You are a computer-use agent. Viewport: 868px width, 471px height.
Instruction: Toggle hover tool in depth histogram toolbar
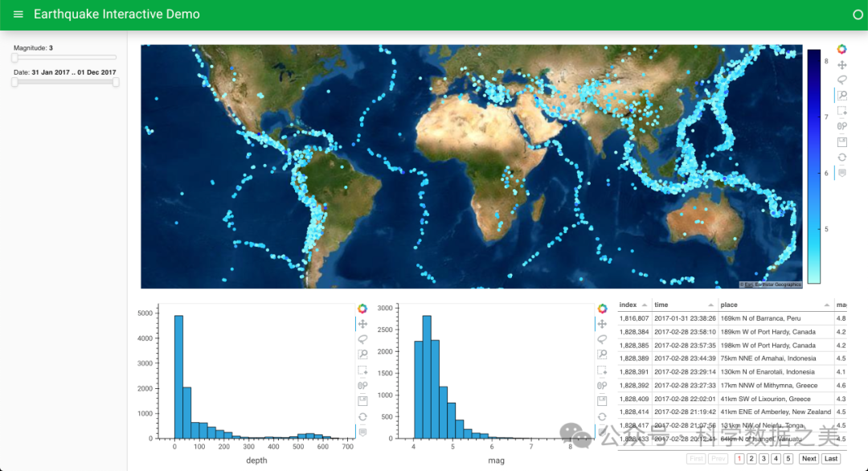[362, 432]
